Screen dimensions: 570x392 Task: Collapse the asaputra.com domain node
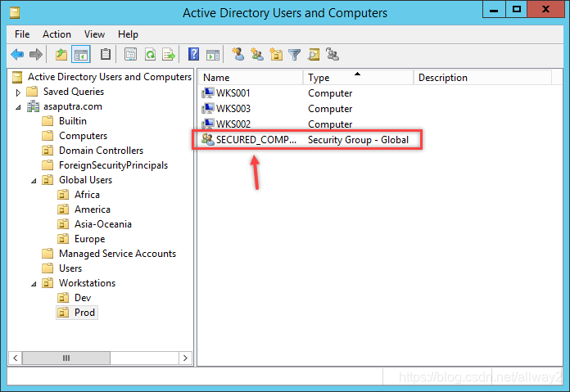tap(18, 107)
